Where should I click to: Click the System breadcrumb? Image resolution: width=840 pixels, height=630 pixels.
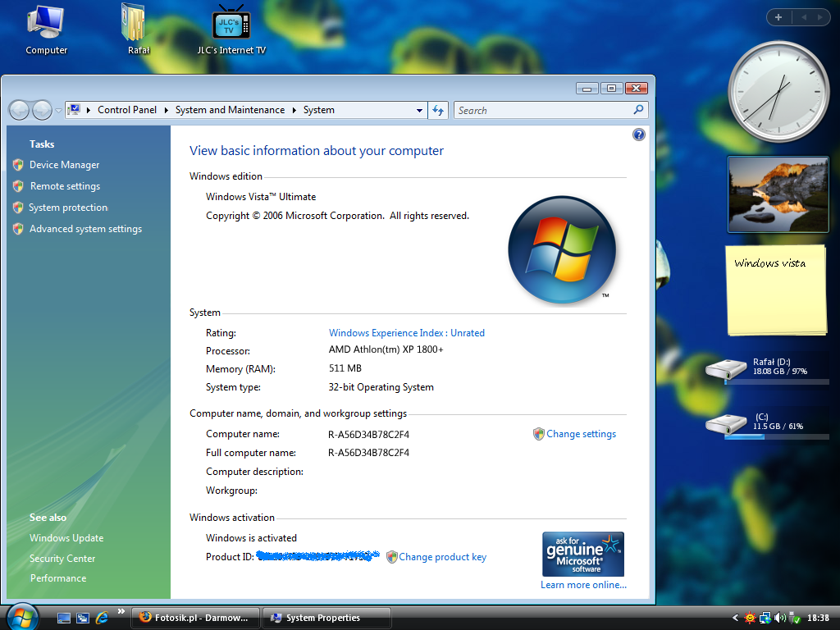point(319,110)
